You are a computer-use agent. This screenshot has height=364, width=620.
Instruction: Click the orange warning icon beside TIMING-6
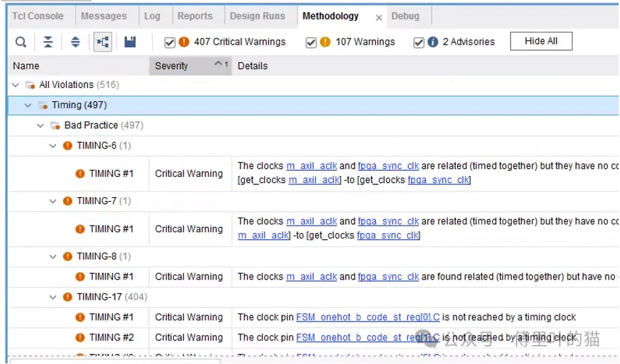point(68,146)
